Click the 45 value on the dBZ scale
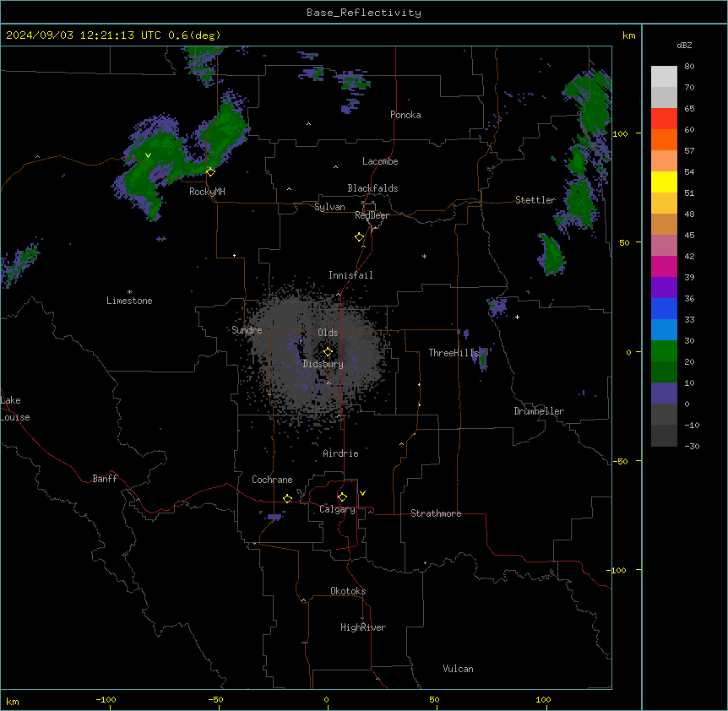Screen dimensions: 728x711 point(689,235)
